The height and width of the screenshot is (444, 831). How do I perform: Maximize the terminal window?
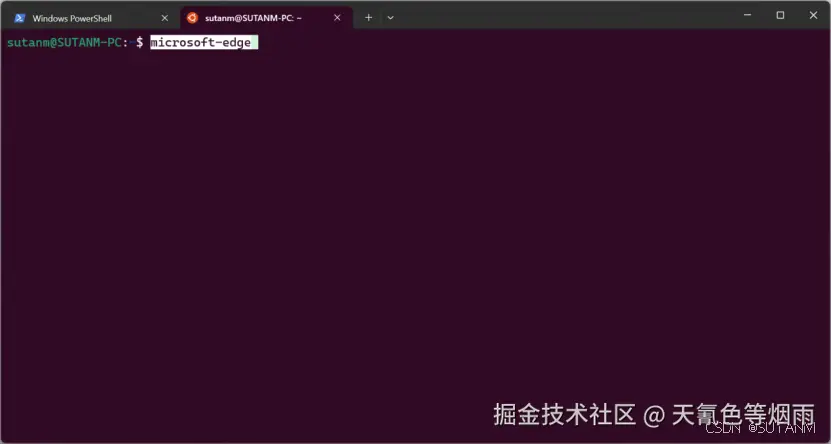click(x=780, y=15)
